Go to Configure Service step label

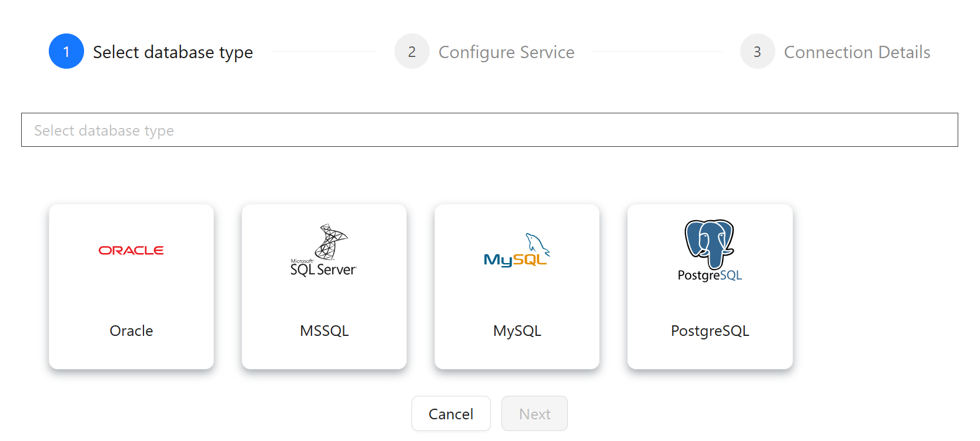[506, 52]
